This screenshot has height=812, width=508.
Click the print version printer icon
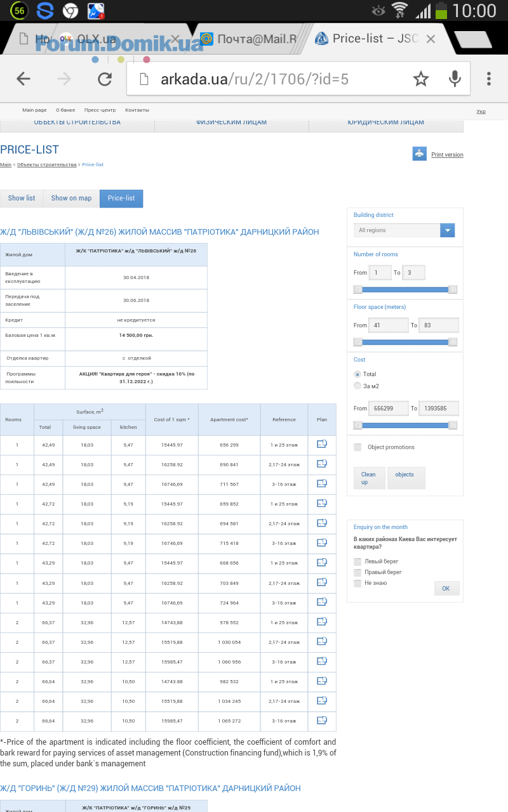pyautogui.click(x=419, y=154)
